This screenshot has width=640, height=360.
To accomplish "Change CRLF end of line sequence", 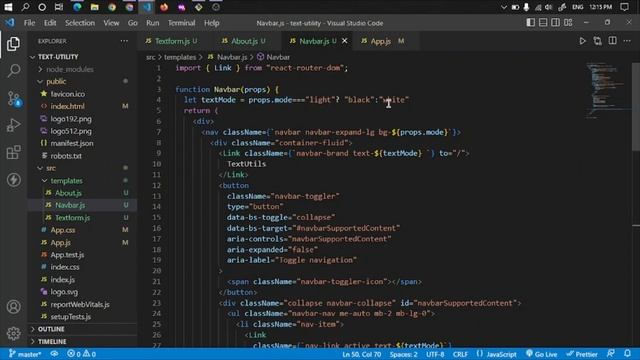I will [x=460, y=354].
